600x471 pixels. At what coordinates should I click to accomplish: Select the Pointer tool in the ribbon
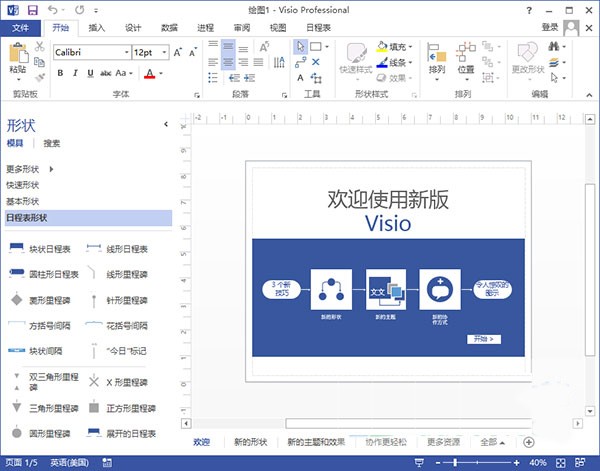[301, 46]
